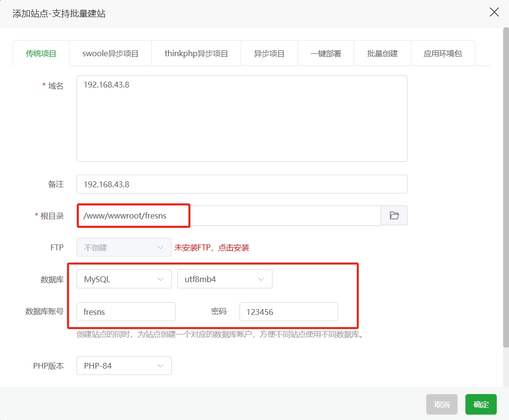Expand the PHP-84 version dropdown
Viewport: 509px width, 420px height.
123,365
